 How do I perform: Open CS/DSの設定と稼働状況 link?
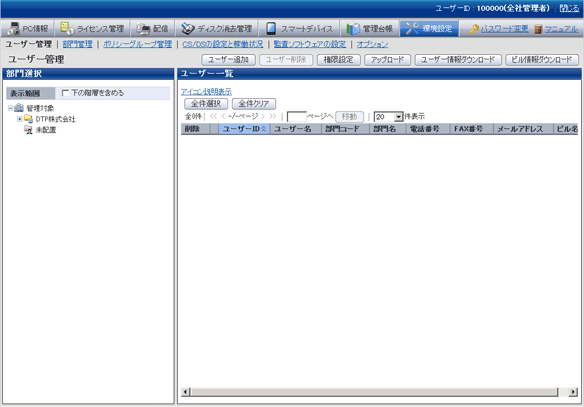coord(223,44)
